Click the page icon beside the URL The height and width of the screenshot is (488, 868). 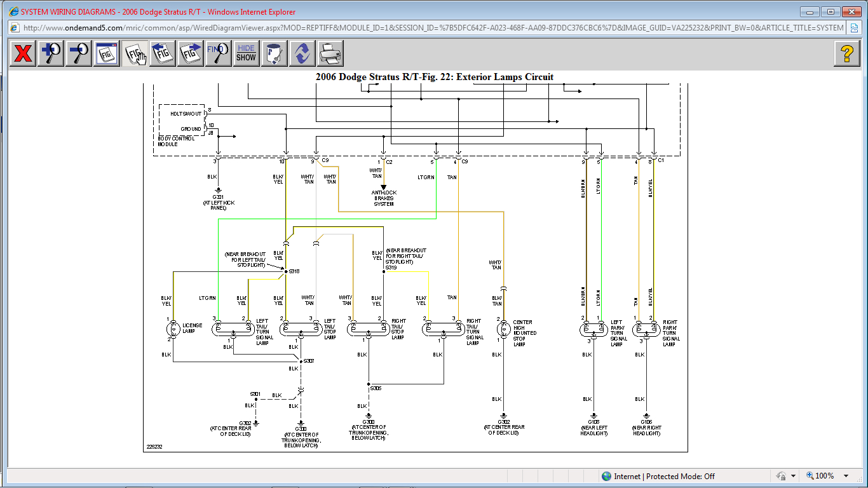click(14, 27)
